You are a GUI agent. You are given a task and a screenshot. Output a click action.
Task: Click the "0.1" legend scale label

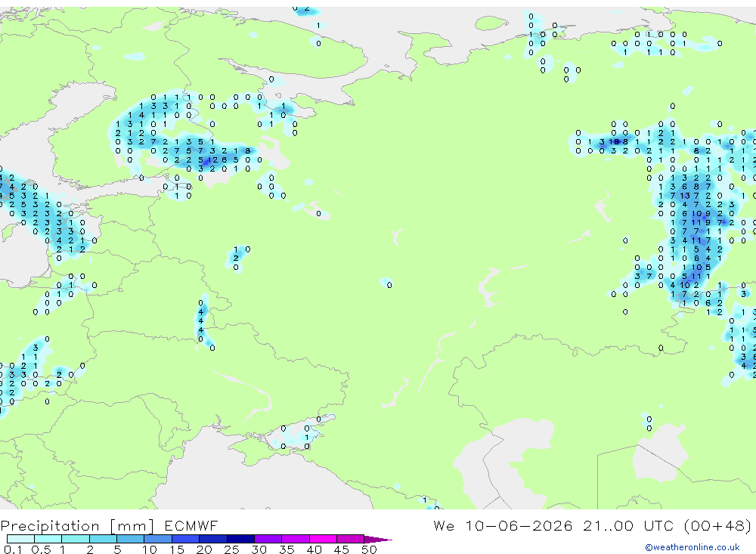tap(13, 549)
